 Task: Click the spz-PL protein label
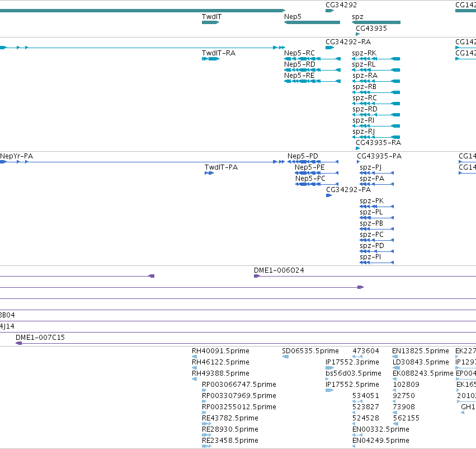point(371,212)
